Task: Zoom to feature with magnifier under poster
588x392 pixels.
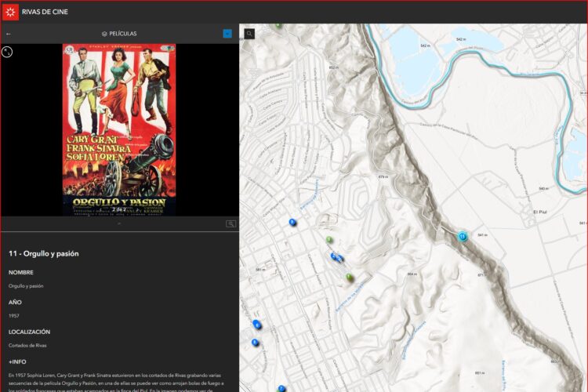Action: [230, 224]
